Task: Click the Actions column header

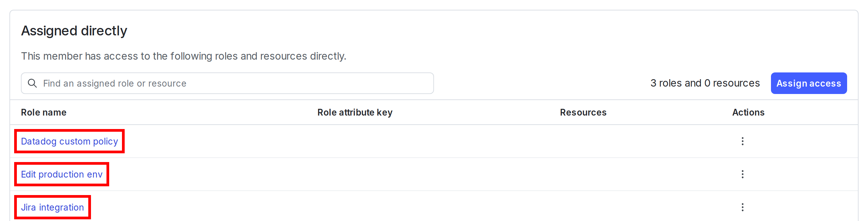Action: [x=748, y=112]
